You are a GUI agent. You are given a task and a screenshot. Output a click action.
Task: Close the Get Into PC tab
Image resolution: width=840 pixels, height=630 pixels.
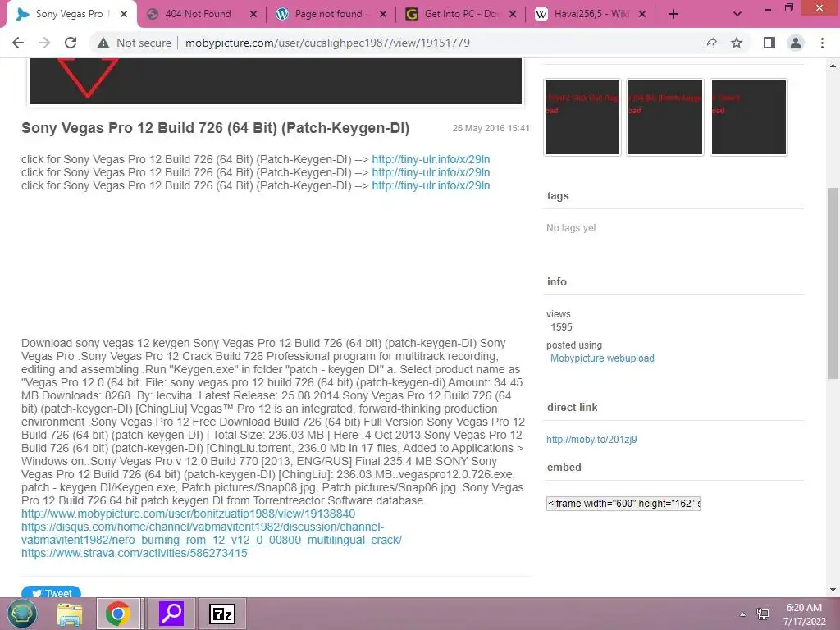[513, 14]
